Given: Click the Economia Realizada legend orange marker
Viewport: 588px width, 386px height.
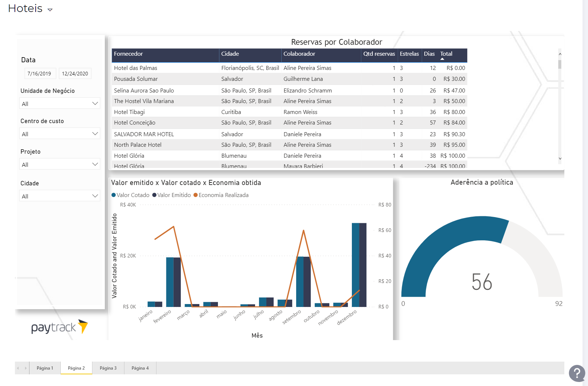Looking at the screenshot, I should (195, 195).
